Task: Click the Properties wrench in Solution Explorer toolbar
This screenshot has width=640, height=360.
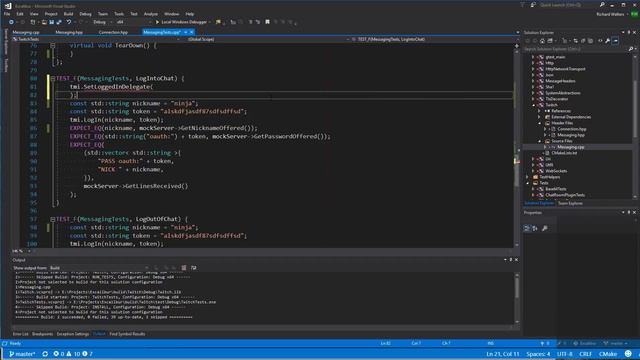Action: (x=608, y=41)
